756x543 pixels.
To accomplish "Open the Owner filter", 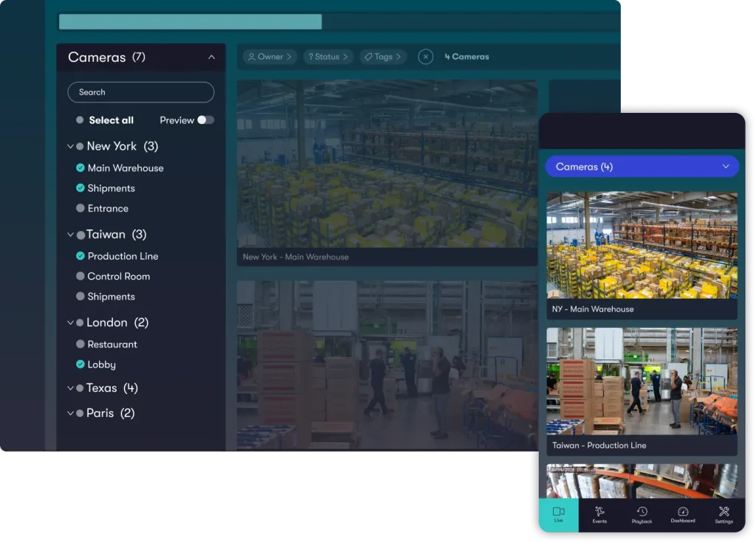I will 269,57.
